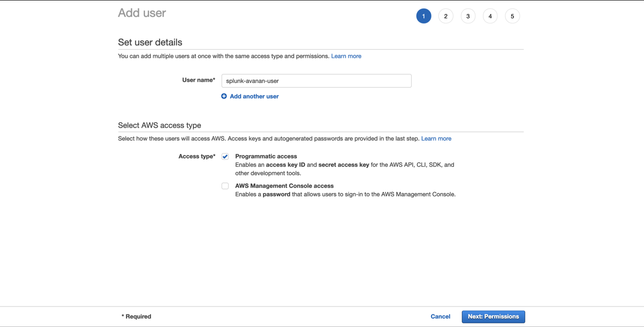The width and height of the screenshot is (644, 327).
Task: Click the User name* field label
Action: (x=199, y=80)
